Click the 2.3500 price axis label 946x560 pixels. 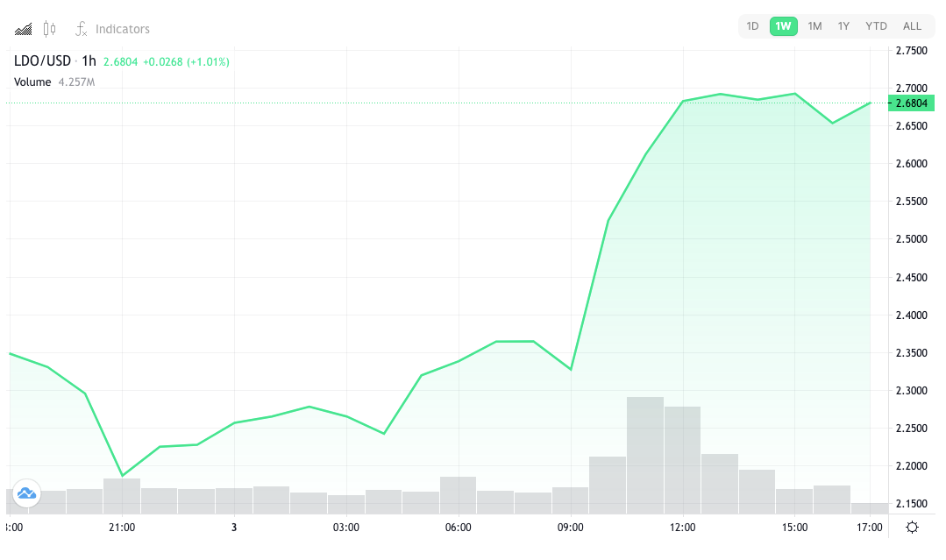912,352
